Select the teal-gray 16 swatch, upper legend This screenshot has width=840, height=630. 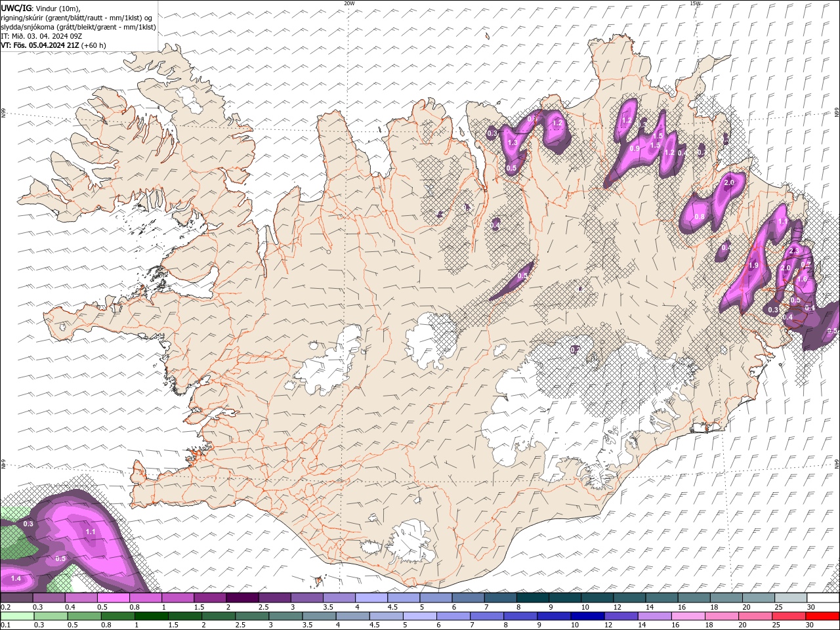click(694, 598)
